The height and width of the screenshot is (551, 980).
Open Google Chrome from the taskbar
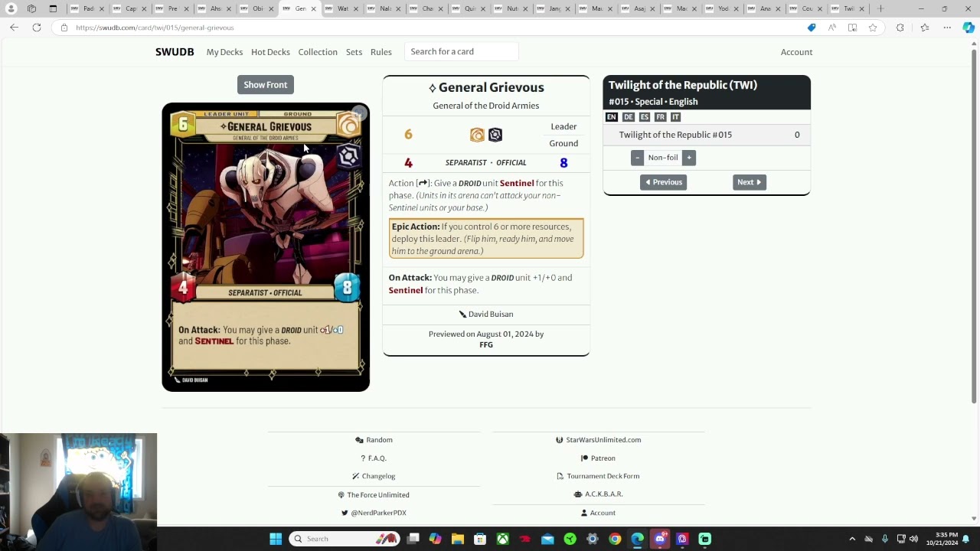615,539
